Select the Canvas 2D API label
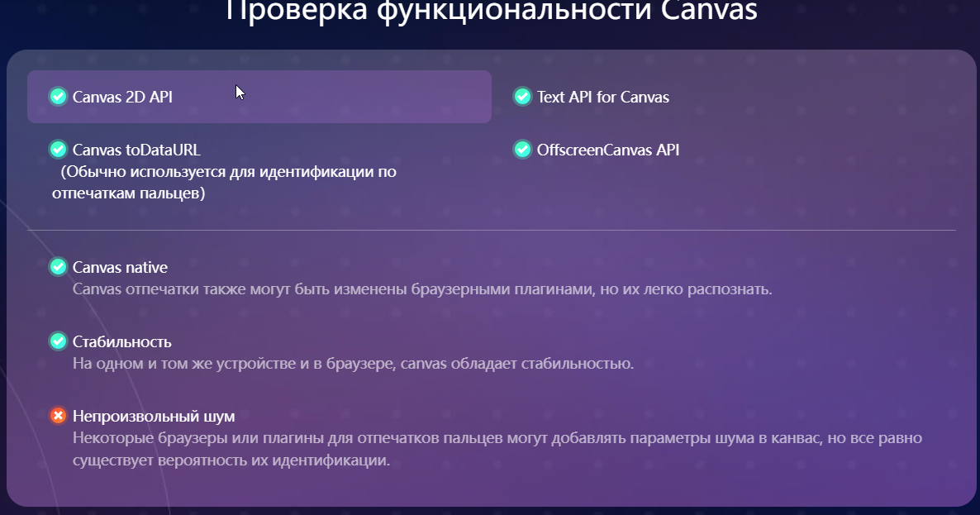 click(x=122, y=97)
